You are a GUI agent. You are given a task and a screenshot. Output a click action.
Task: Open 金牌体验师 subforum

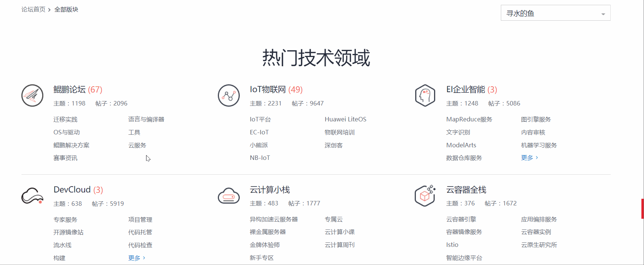click(x=265, y=245)
